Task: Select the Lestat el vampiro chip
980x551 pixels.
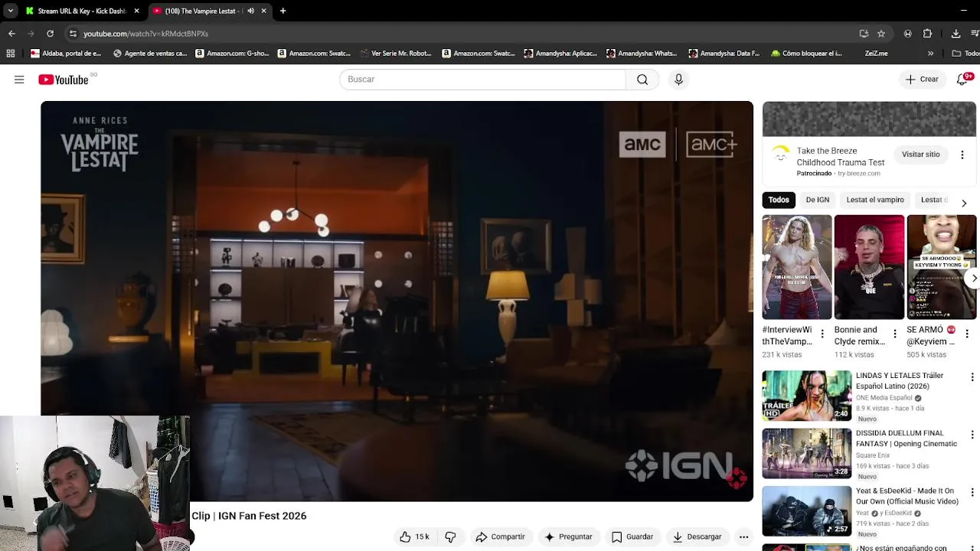Action: [875, 200]
